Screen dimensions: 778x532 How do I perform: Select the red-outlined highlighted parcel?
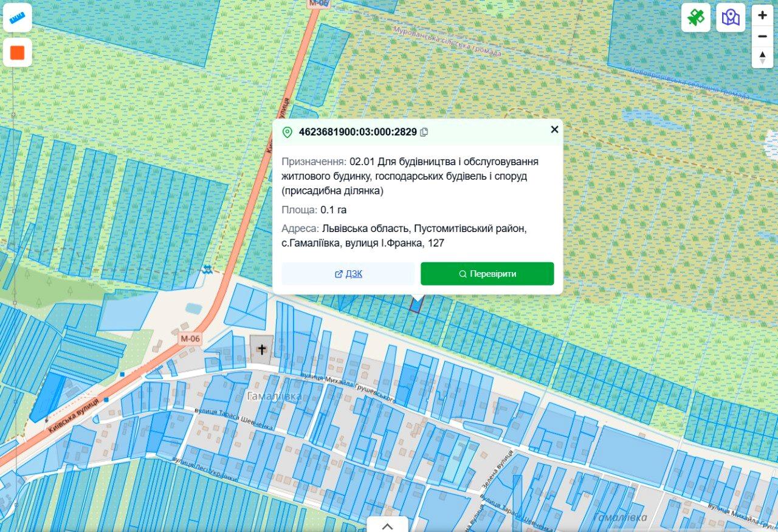(x=416, y=305)
